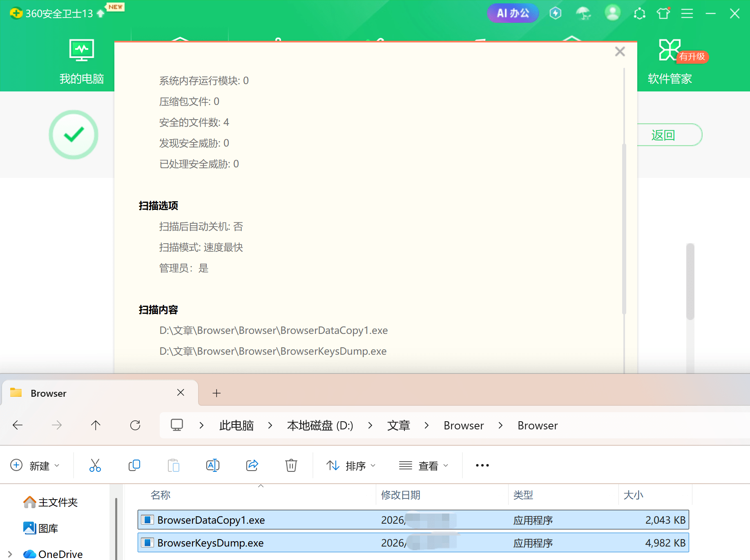Open 主文件夹 in sidebar
Viewport: 750px width, 560px height.
pyautogui.click(x=50, y=502)
